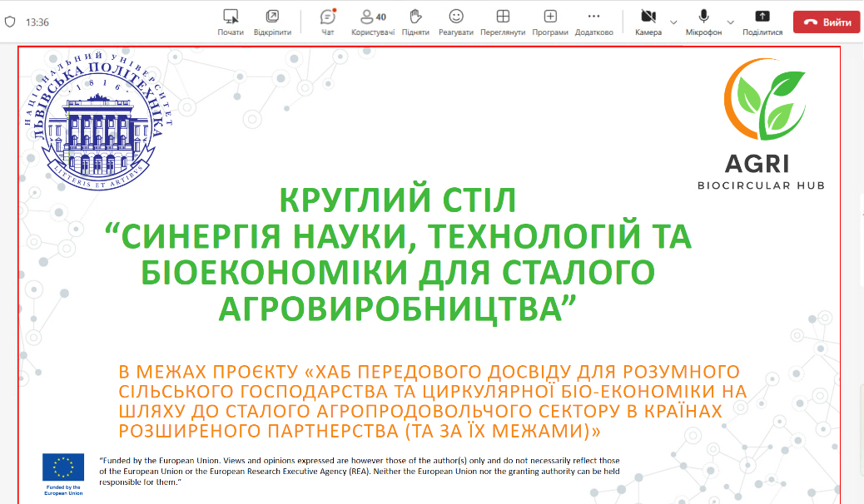Share content via Поділитися

click(x=761, y=17)
